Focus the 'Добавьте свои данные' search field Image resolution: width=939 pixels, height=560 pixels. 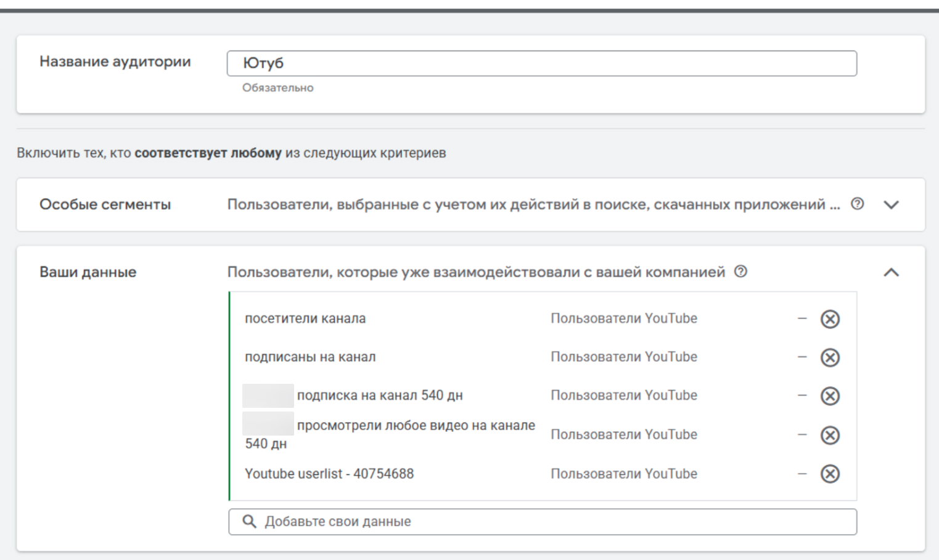[555, 522]
